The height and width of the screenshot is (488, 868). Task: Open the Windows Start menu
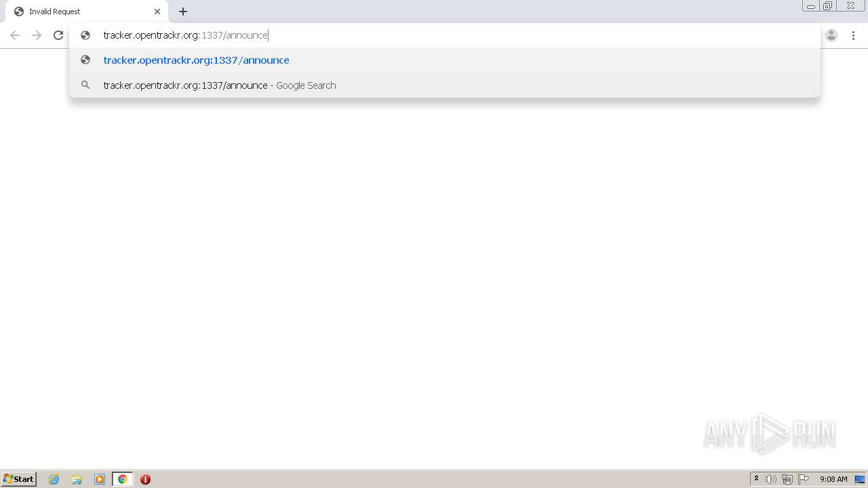[x=19, y=479]
